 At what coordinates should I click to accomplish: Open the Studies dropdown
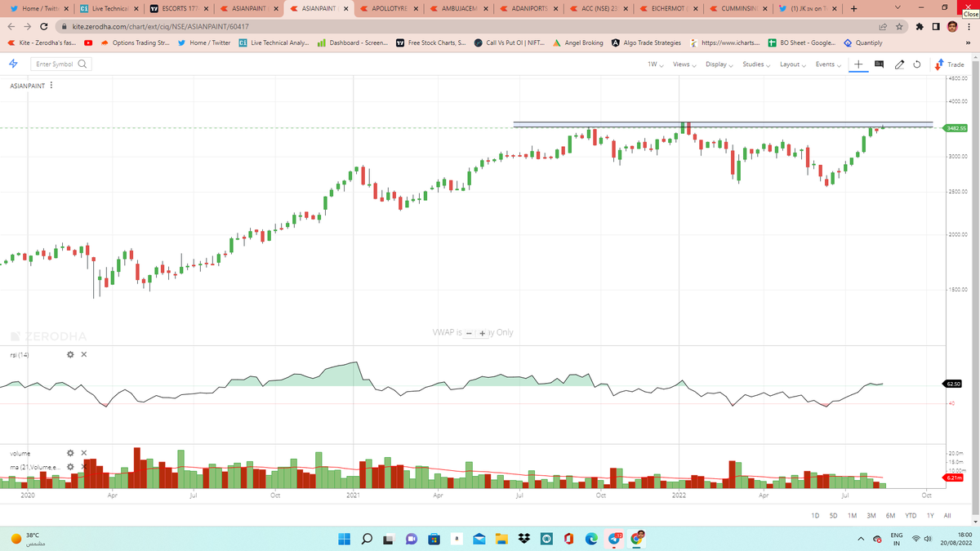[x=755, y=64]
